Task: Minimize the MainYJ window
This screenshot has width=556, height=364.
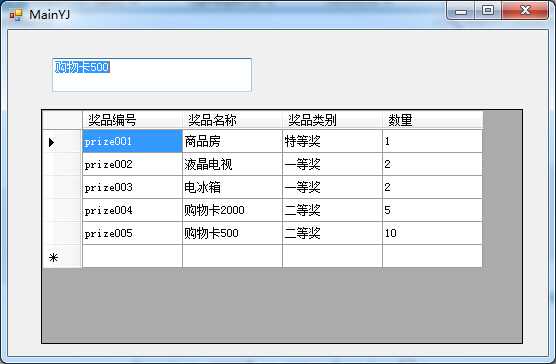Action: click(461, 11)
